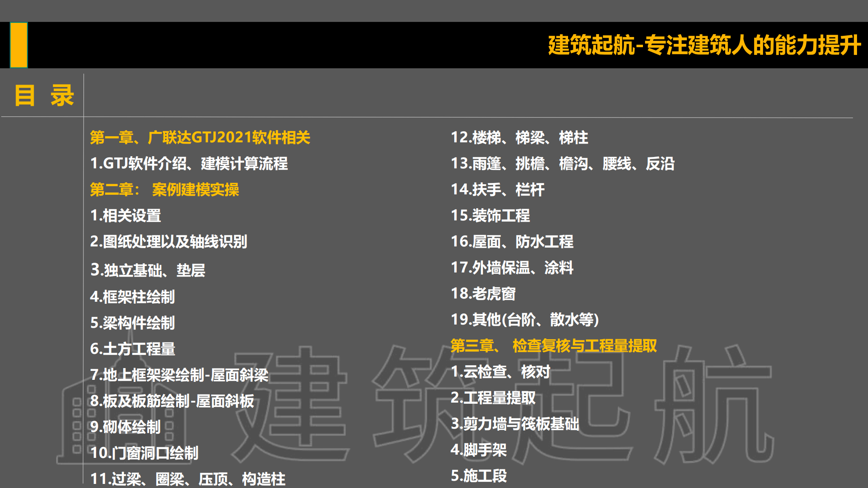The height and width of the screenshot is (488, 868).
Task: Click item "8.板及板筋绘制-屋面斜板"
Action: (172, 401)
